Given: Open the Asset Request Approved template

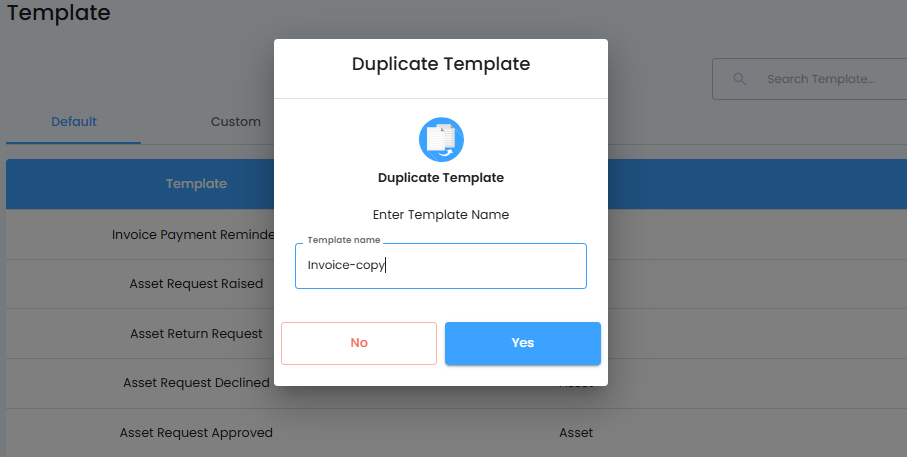Looking at the screenshot, I should coord(196,433).
